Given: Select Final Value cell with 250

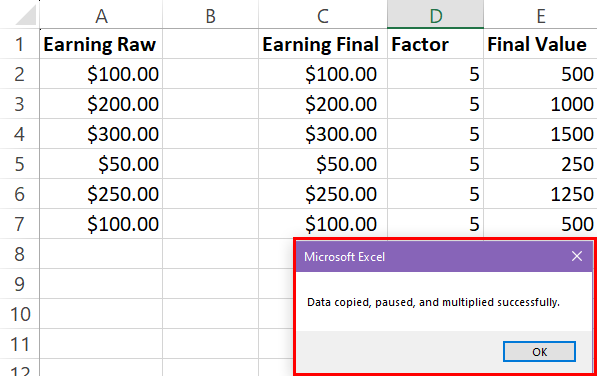Looking at the screenshot, I should pos(540,164).
